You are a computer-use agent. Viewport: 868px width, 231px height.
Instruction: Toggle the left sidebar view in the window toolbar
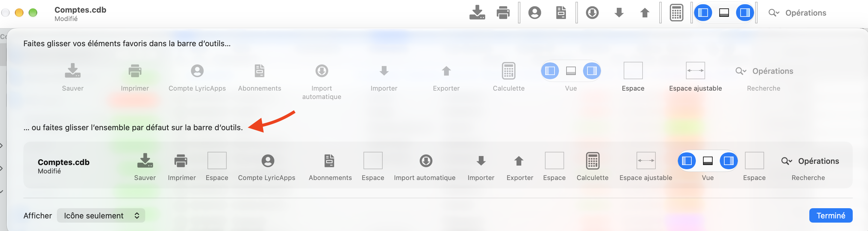[703, 13]
